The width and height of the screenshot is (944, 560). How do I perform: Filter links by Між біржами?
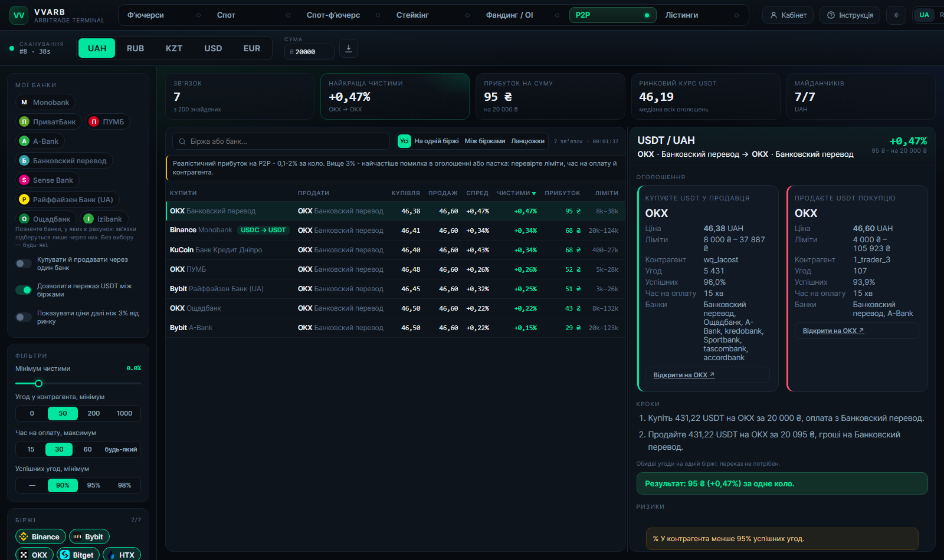pyautogui.click(x=485, y=141)
